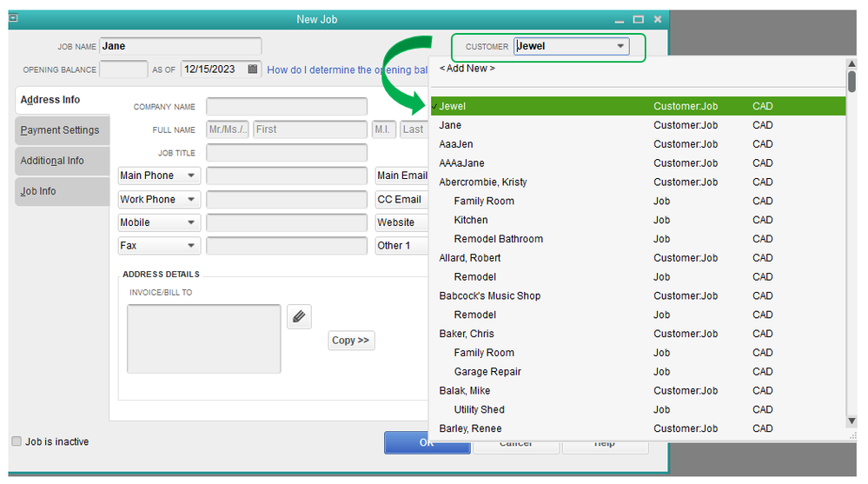This screenshot has width=868, height=484.
Task: Select Remodel job under Allard, Robert
Action: point(639,277)
